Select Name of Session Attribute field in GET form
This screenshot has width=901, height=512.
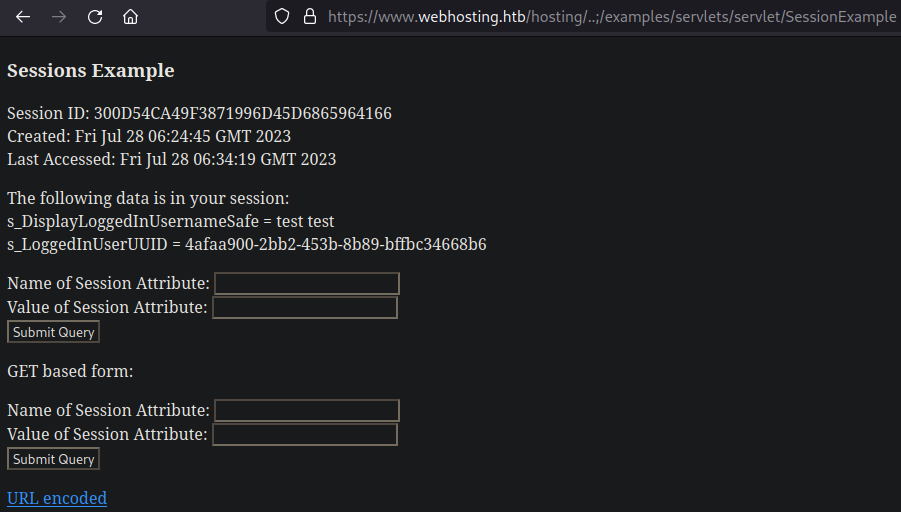307,411
